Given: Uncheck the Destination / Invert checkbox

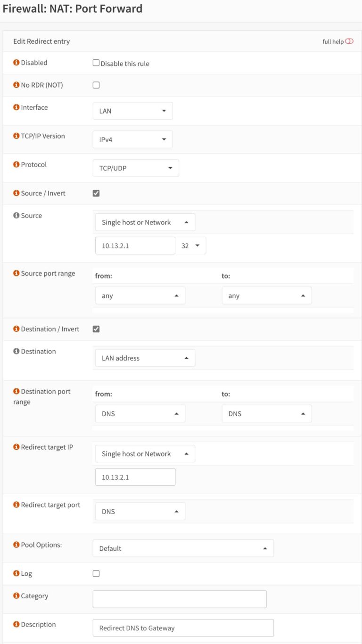Looking at the screenshot, I should click(x=96, y=329).
